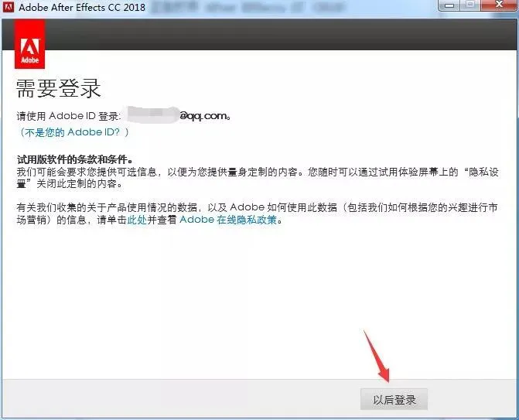
Task: Click the red Adobe logo
Action: point(30,44)
